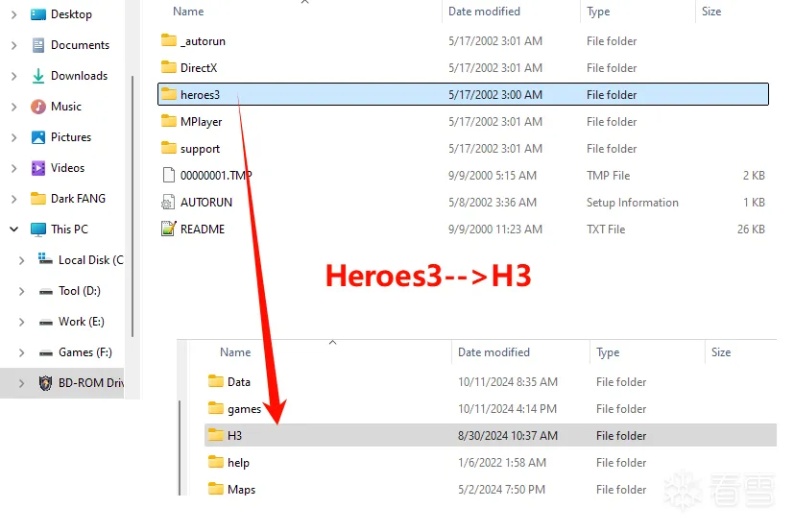Open the Dark FANG folder in sidebar
794x532 pixels.
[78, 199]
